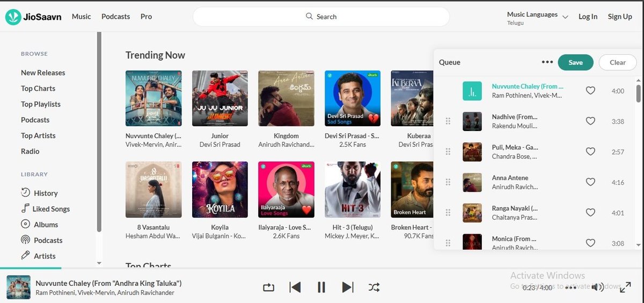Open History from library sidebar

click(x=39, y=193)
